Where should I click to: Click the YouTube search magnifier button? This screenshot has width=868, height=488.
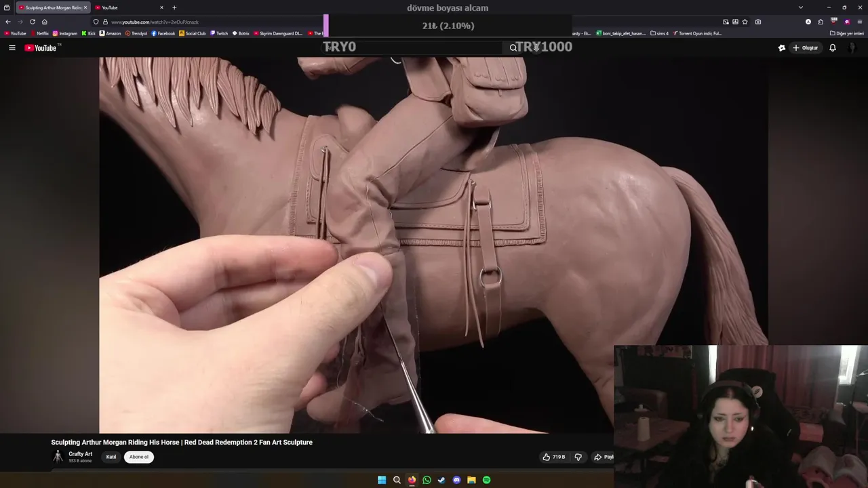[513, 48]
